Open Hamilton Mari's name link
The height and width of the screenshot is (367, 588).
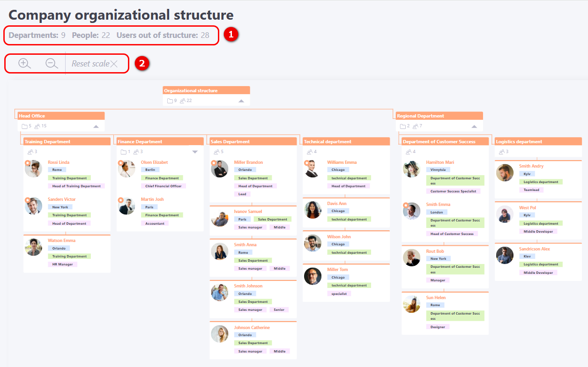pyautogui.click(x=439, y=162)
